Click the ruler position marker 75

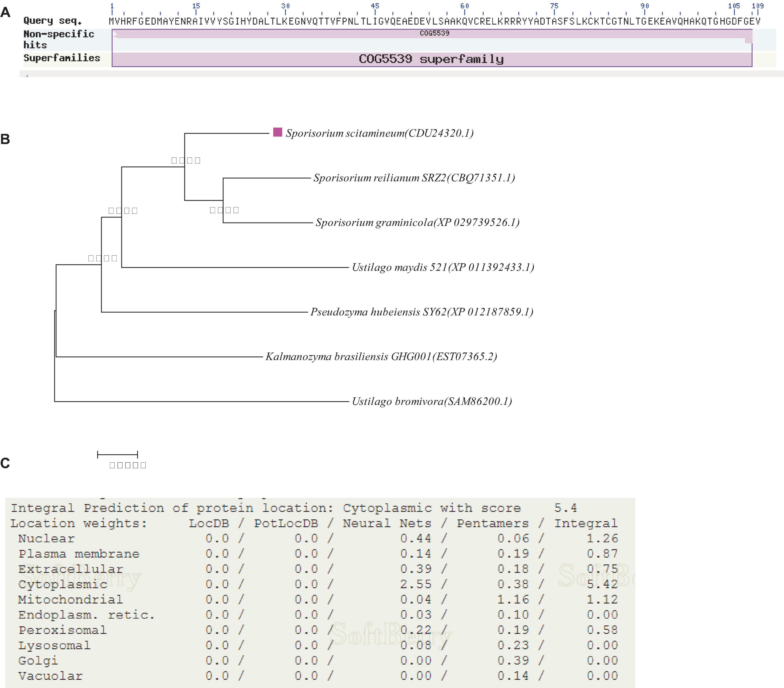tap(554, 6)
